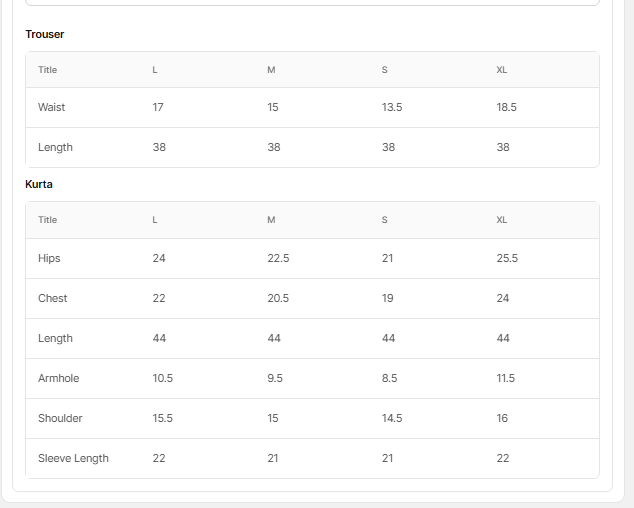Click the Kurta section heading
The image size is (634, 508).
pos(39,184)
